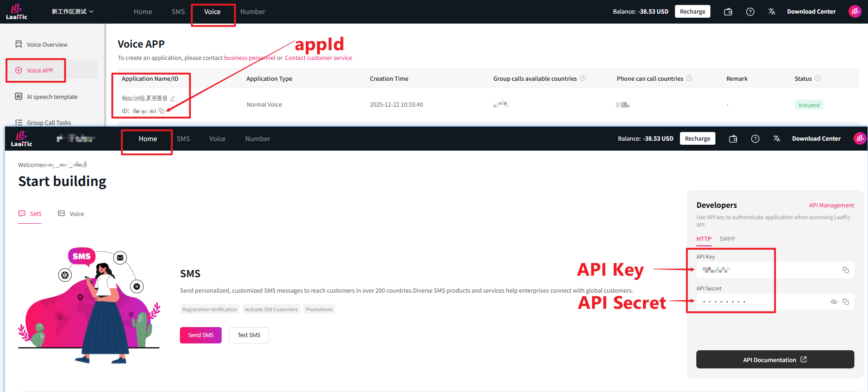This screenshot has height=392, width=868.
Task: Copy the application ID in Voice APP table
Action: click(161, 111)
